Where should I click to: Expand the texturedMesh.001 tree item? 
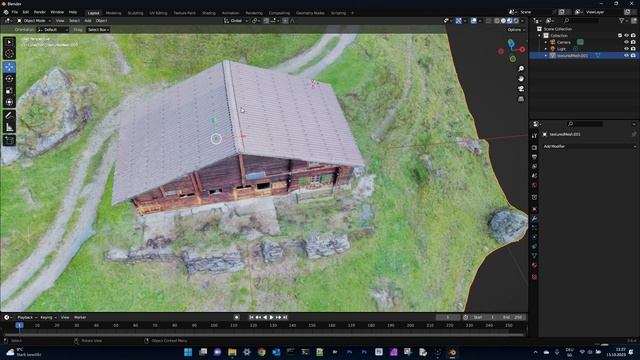[546, 55]
